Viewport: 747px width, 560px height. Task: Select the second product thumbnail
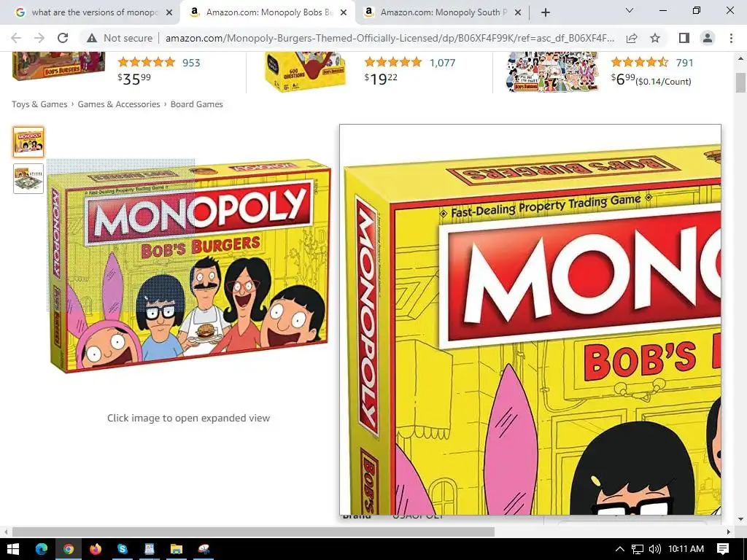[28, 179]
